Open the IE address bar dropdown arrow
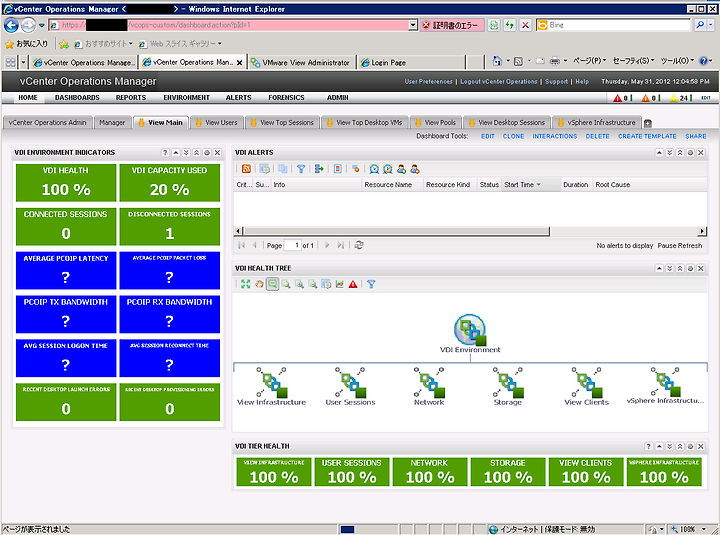Screen dimensions: 720x535 [x=413, y=25]
